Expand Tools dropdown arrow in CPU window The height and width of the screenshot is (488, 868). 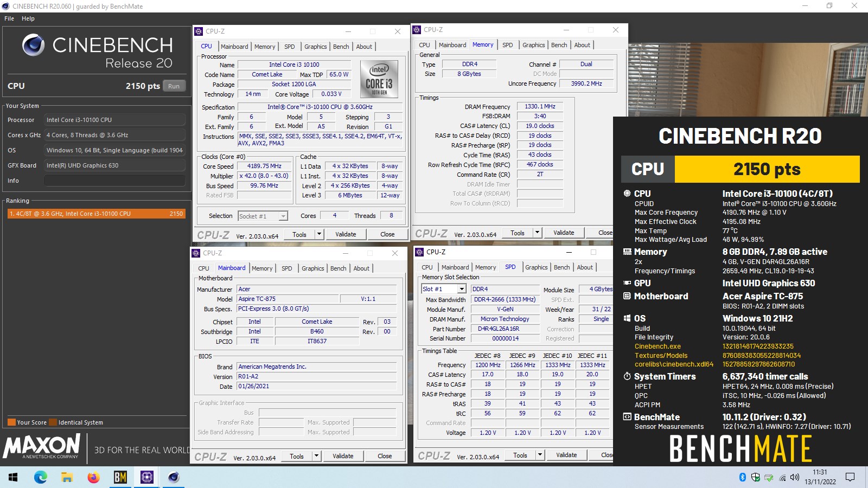click(x=319, y=234)
